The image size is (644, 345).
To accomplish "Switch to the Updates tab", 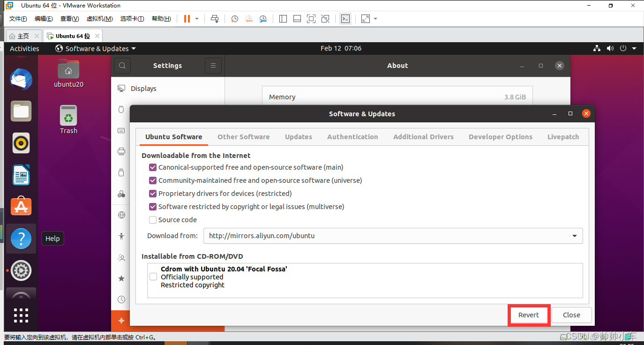I will click(x=299, y=137).
